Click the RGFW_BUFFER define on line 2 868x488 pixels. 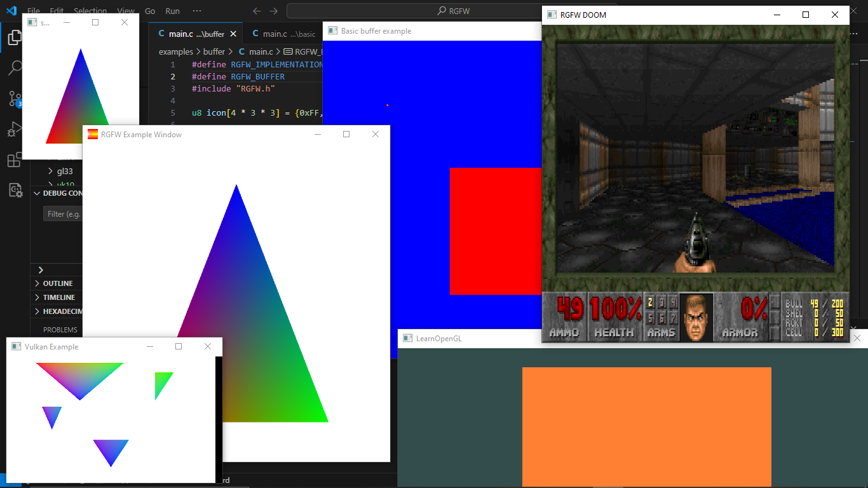click(x=257, y=76)
